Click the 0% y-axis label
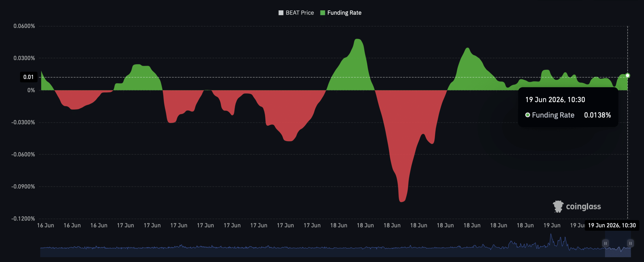This screenshot has width=644, height=262. [31, 90]
